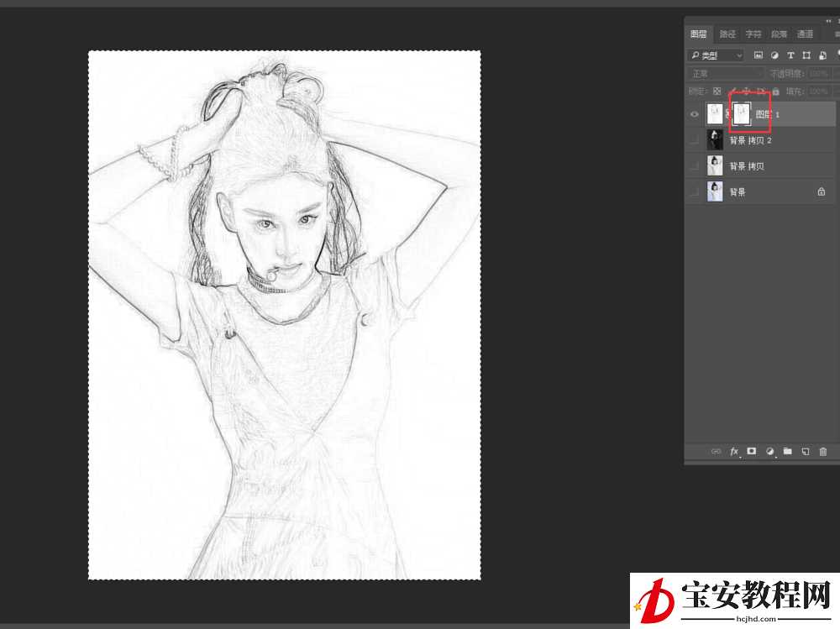Viewport: 840px width, 629px height.
Task: Select layer named 背景 拷贝
Action: [746, 166]
